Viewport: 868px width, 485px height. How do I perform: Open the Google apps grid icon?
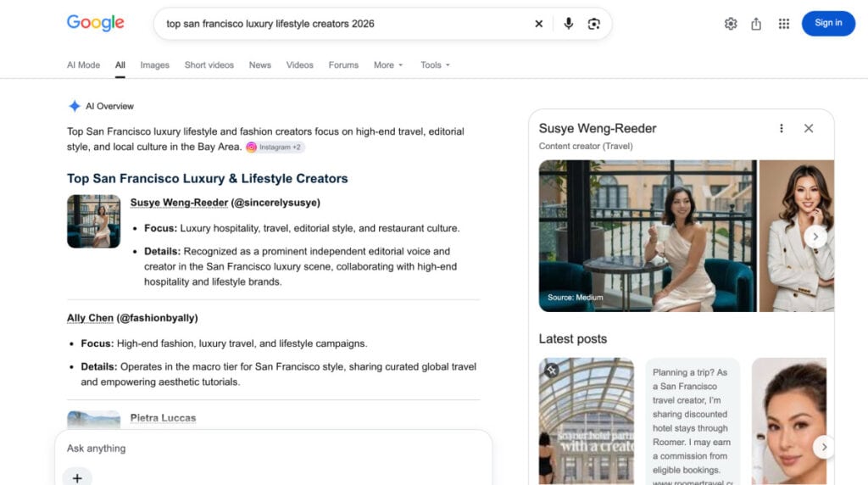(784, 24)
